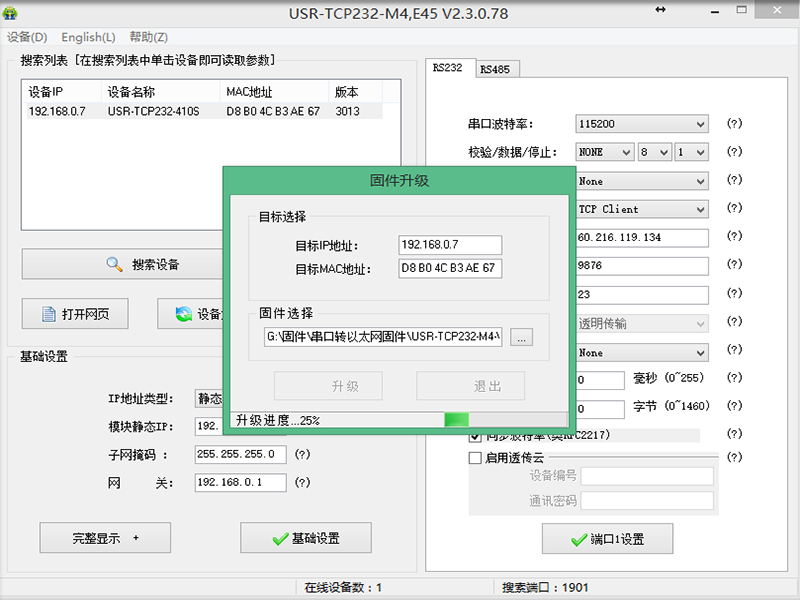Screen dimensions: 800x600
Task: Click the green refresh icon beside 设备
Action: tap(183, 314)
